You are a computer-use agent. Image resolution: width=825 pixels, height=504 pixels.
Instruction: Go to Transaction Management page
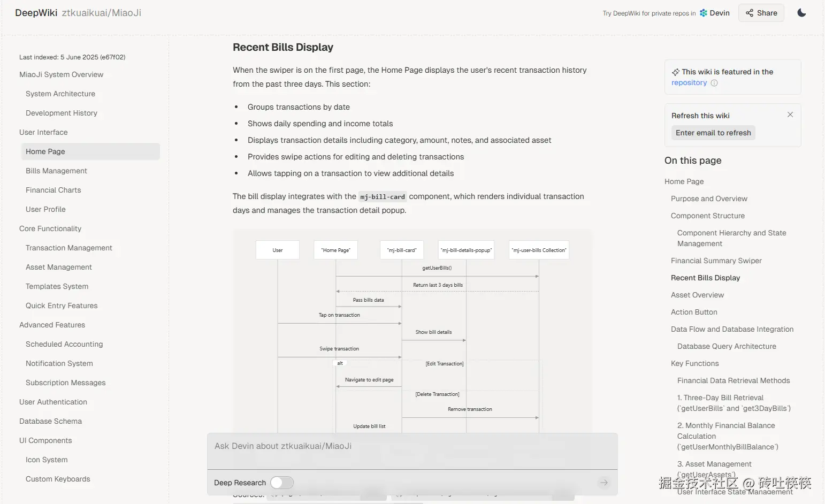69,248
